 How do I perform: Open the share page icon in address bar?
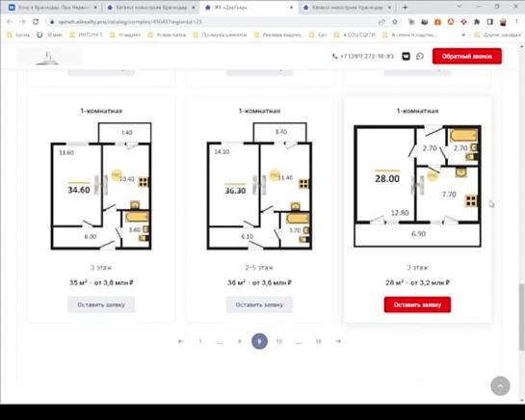coord(381,22)
